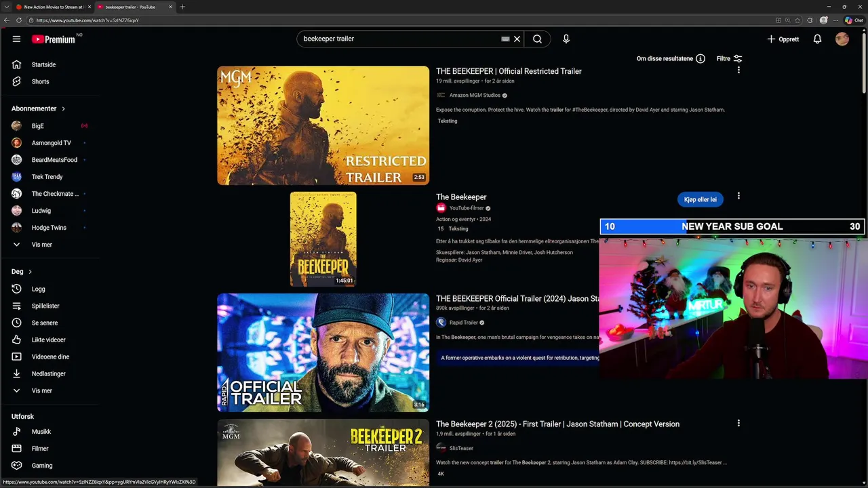868x488 pixels.
Task: Open options for the Restricted Trailer video
Action: point(738,70)
